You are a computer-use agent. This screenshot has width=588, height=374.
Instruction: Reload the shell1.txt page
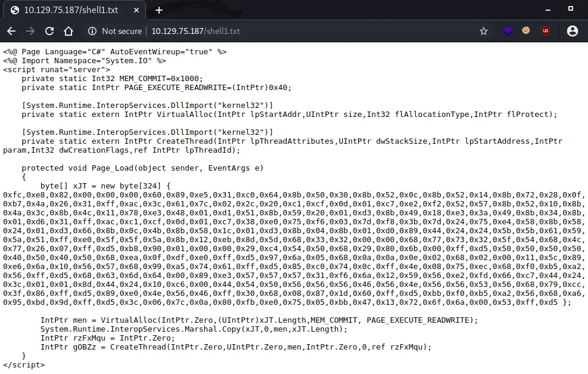pos(49,31)
